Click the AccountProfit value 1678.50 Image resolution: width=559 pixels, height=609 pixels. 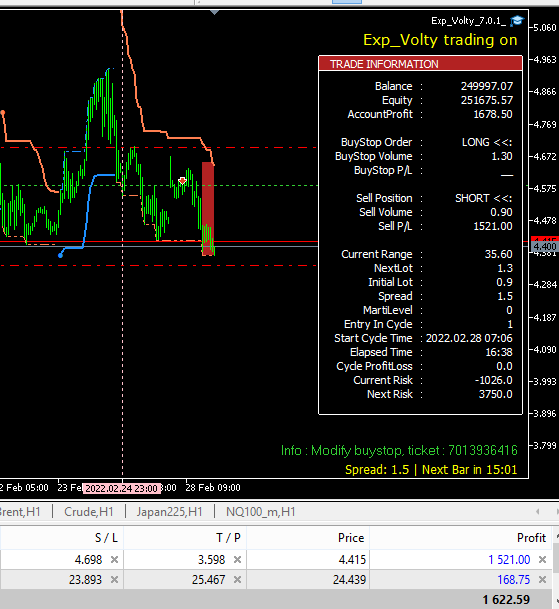click(x=493, y=114)
